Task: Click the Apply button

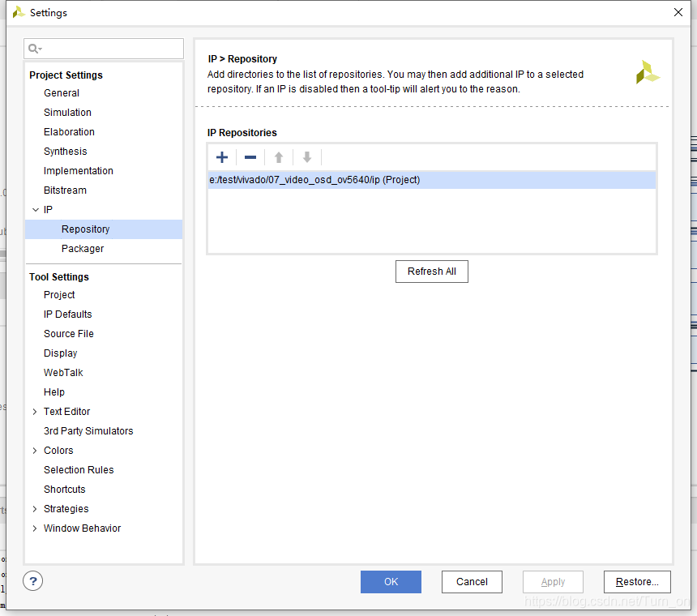Action: point(553,582)
